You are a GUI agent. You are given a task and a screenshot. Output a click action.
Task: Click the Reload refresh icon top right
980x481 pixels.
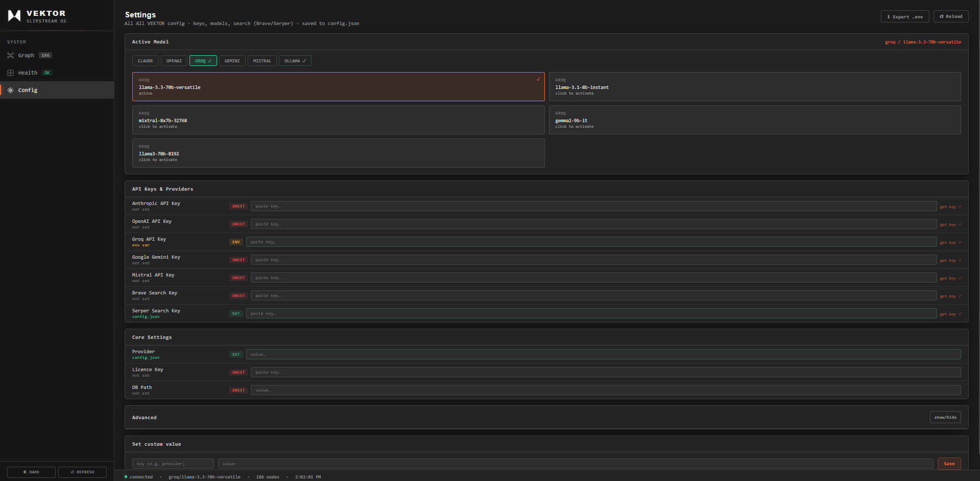click(x=942, y=16)
